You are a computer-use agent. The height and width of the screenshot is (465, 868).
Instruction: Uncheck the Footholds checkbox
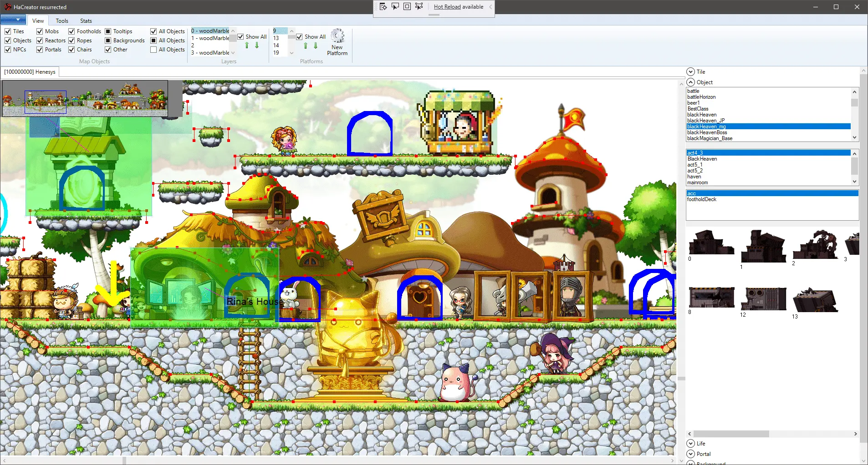pos(71,31)
